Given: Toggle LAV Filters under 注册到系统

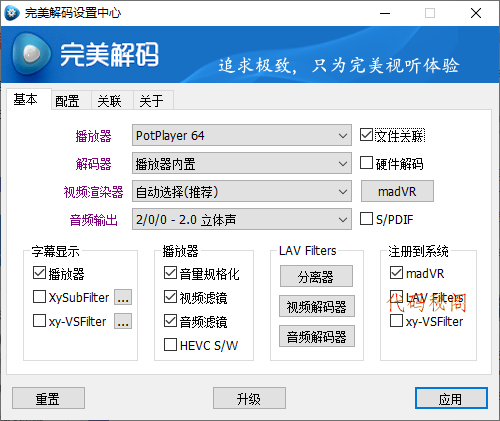Looking at the screenshot, I should (x=396, y=297).
